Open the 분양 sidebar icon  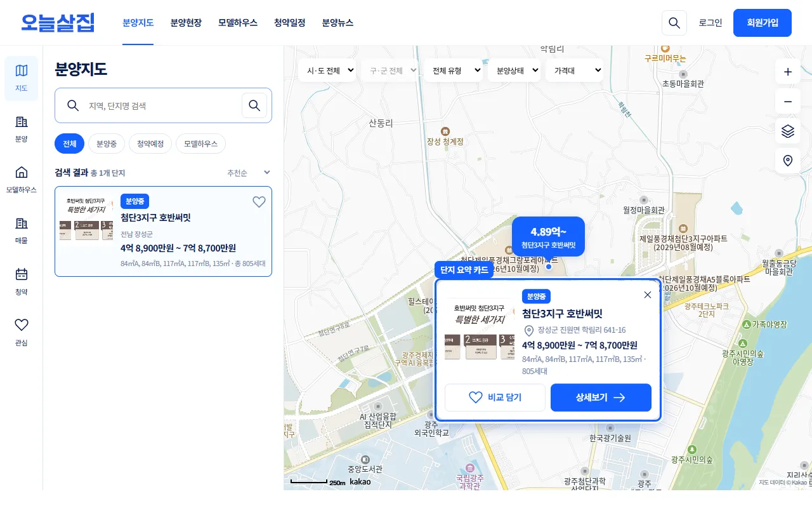click(22, 129)
